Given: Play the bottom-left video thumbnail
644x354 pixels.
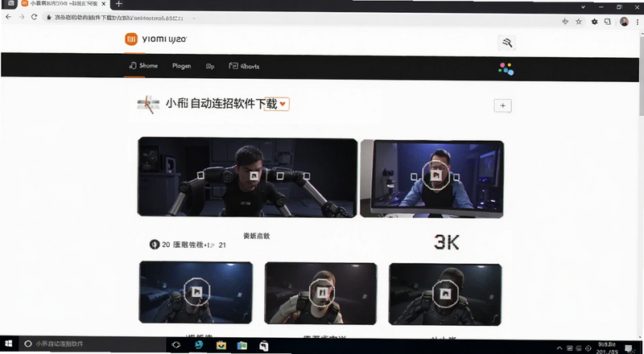Looking at the screenshot, I should point(196,291).
